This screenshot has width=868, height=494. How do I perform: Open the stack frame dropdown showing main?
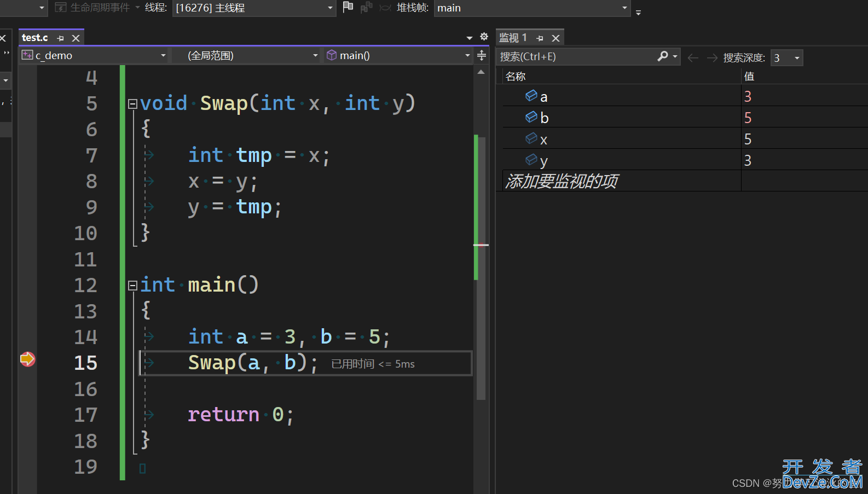pyautogui.click(x=532, y=8)
